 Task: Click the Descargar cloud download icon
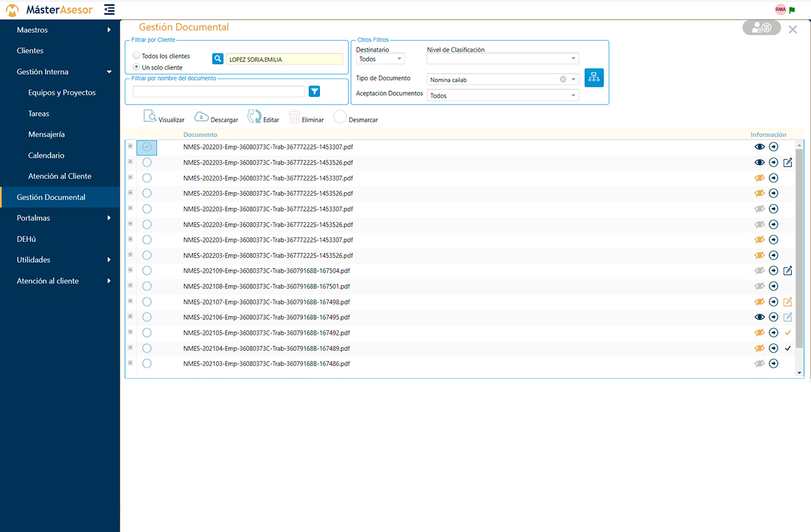click(x=201, y=116)
